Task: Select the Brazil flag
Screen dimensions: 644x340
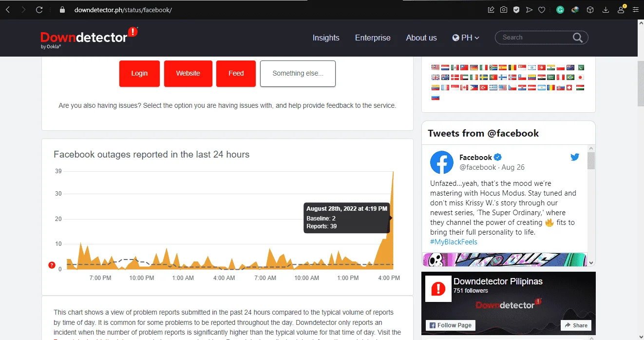Action: (x=570, y=77)
